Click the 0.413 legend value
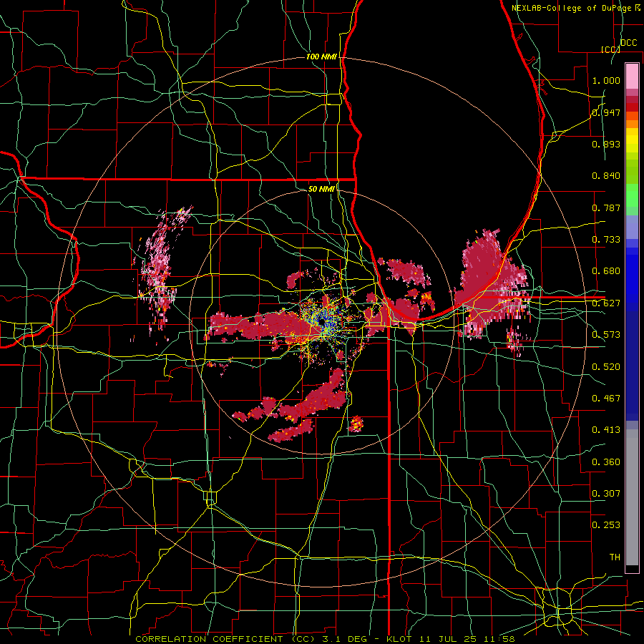 606,430
